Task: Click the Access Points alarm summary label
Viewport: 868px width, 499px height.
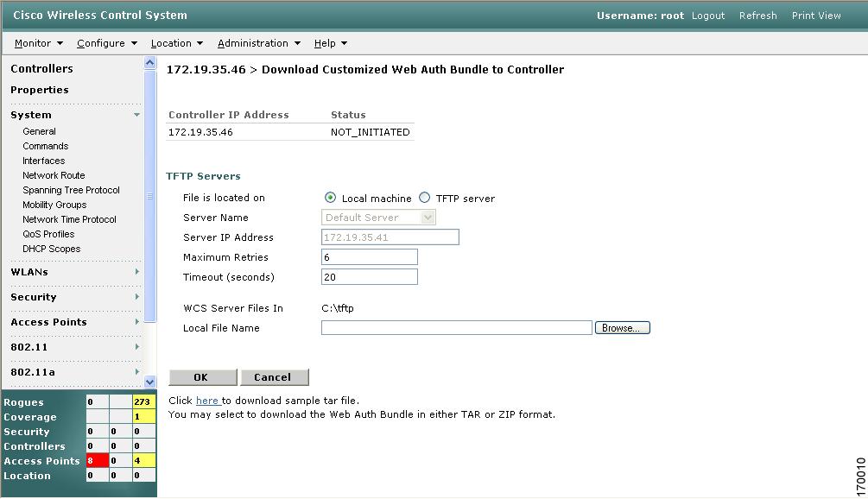Action: (41, 461)
